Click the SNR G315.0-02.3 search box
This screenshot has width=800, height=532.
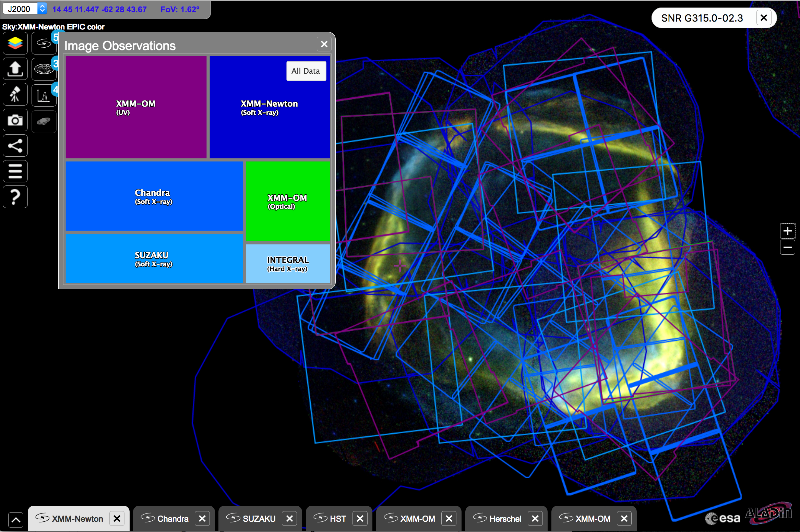[702, 18]
